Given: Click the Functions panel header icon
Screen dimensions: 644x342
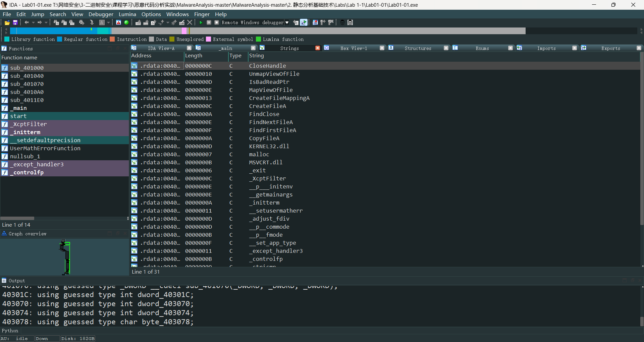Looking at the screenshot, I should click(4, 49).
